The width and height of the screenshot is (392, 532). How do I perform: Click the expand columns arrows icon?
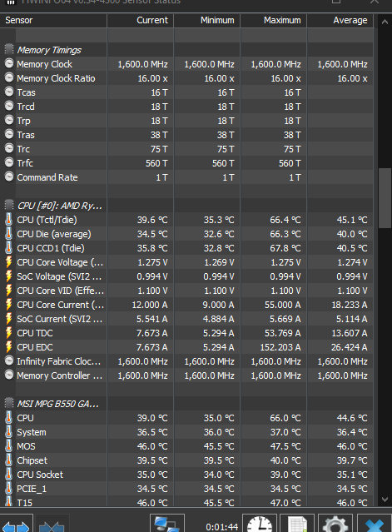(16, 525)
